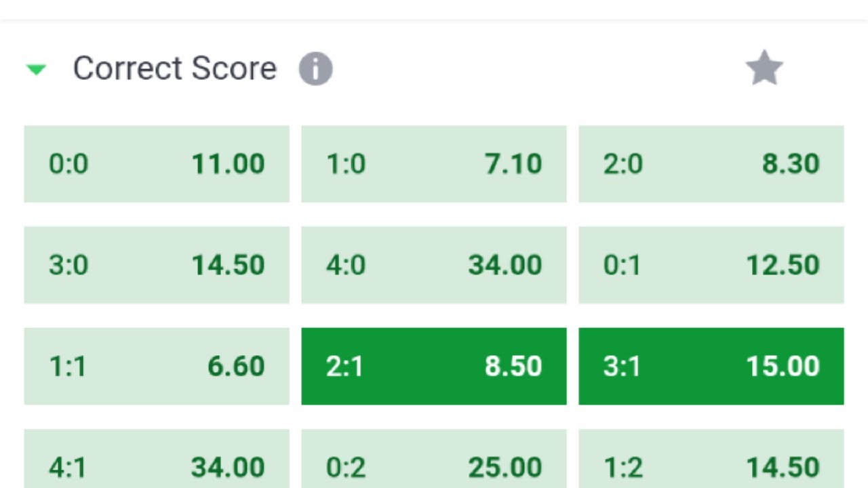Image resolution: width=868 pixels, height=488 pixels.
Task: Select the 0:1 score at 12.50
Action: [711, 265]
